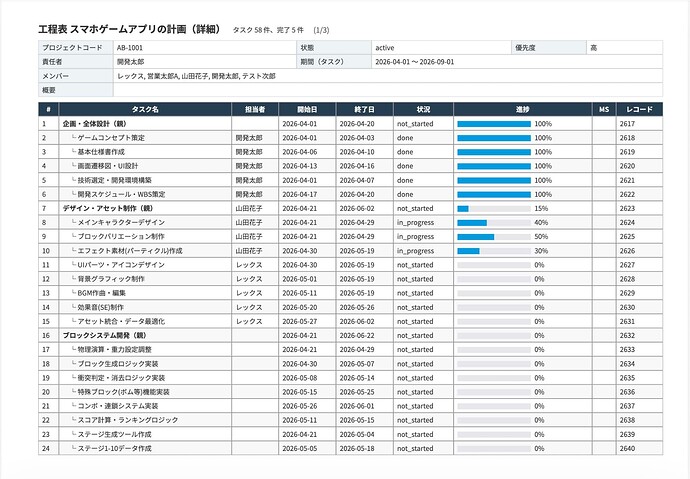Click record number 2624
The height and width of the screenshot is (479, 690).
(x=628, y=223)
